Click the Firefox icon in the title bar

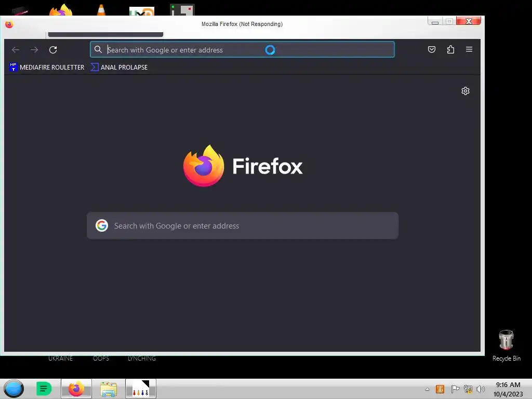9,24
